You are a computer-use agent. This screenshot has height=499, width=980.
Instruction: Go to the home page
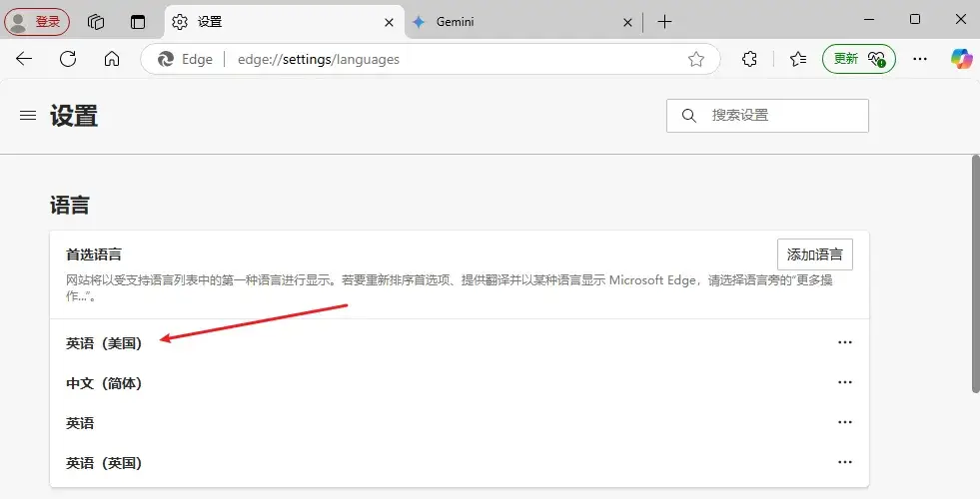click(x=112, y=59)
